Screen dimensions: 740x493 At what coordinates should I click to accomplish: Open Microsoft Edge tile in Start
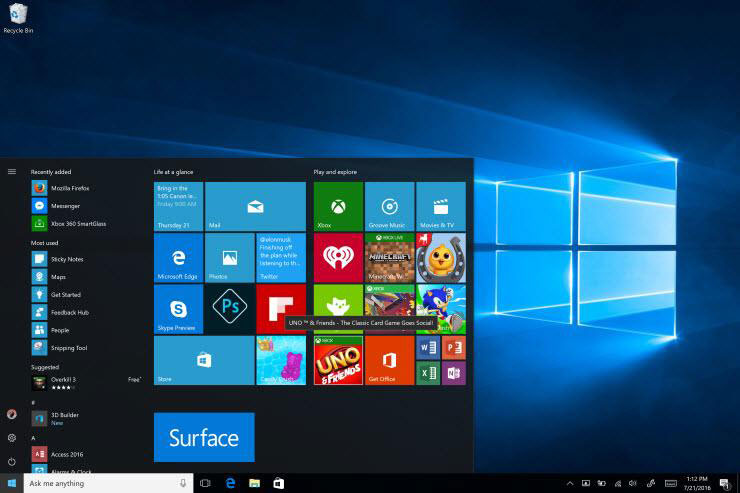178,258
